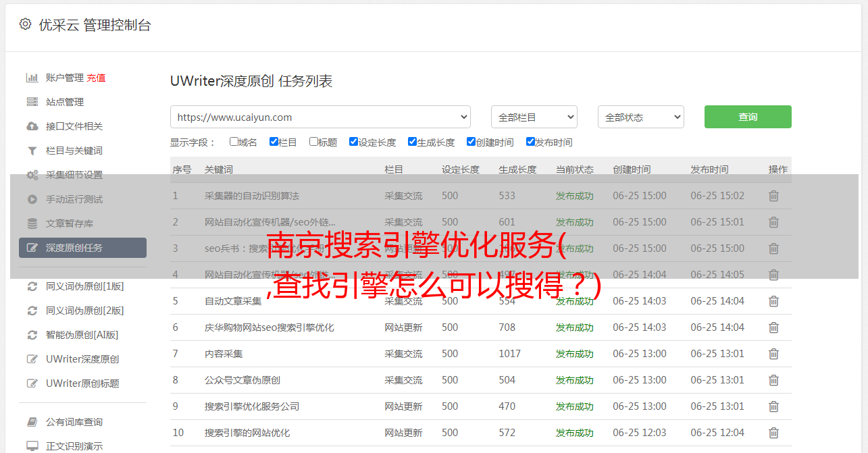The width and height of the screenshot is (868, 453).
Task: Click publish time 06-25 12:04
Action: coord(717,433)
